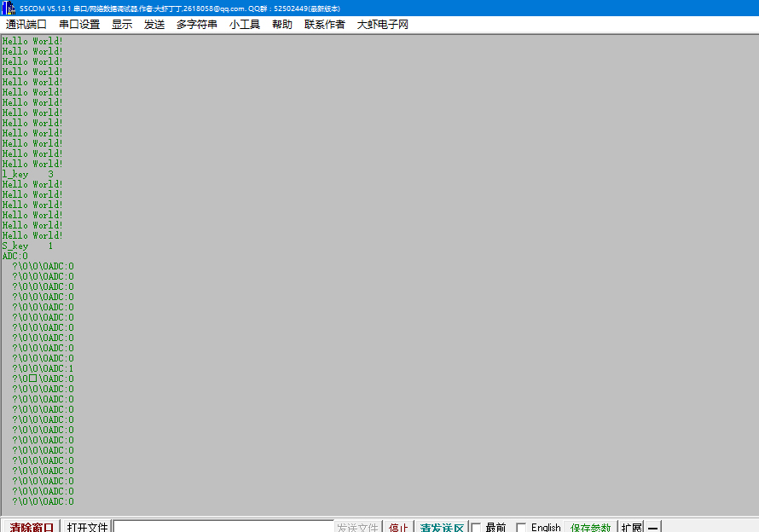
Task: Open the 发送 send menu
Action: click(154, 25)
